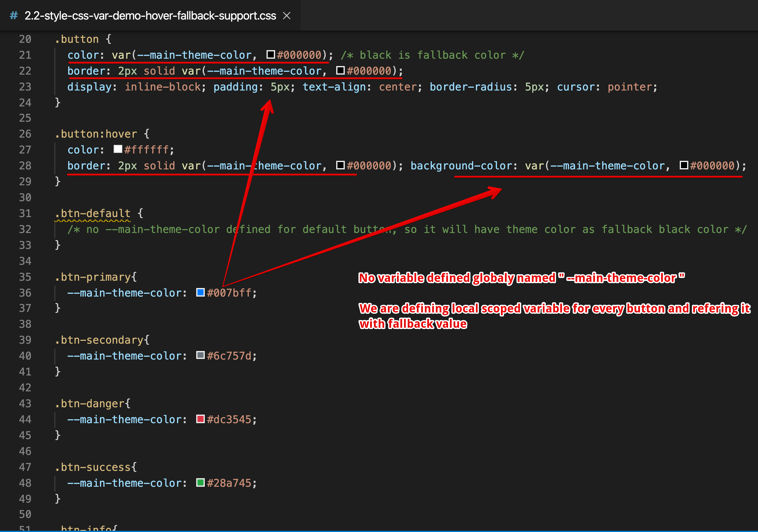Viewport: 758px width, 532px height.
Task: Select the fallback-support.css editor tab
Action: click(150, 16)
